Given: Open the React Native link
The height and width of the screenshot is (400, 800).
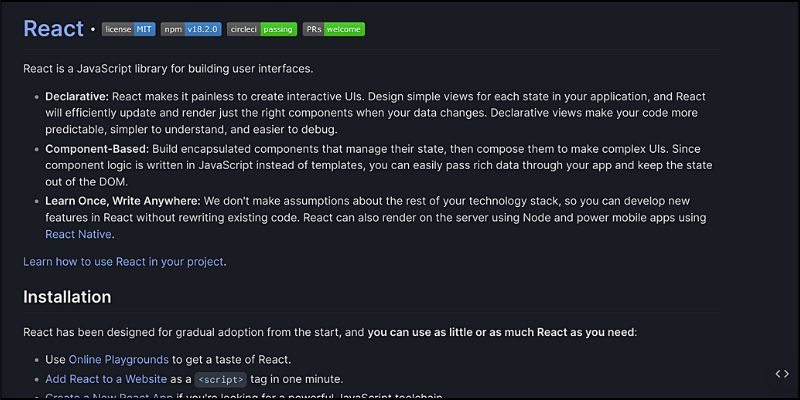Looking at the screenshot, I should coord(79,235).
